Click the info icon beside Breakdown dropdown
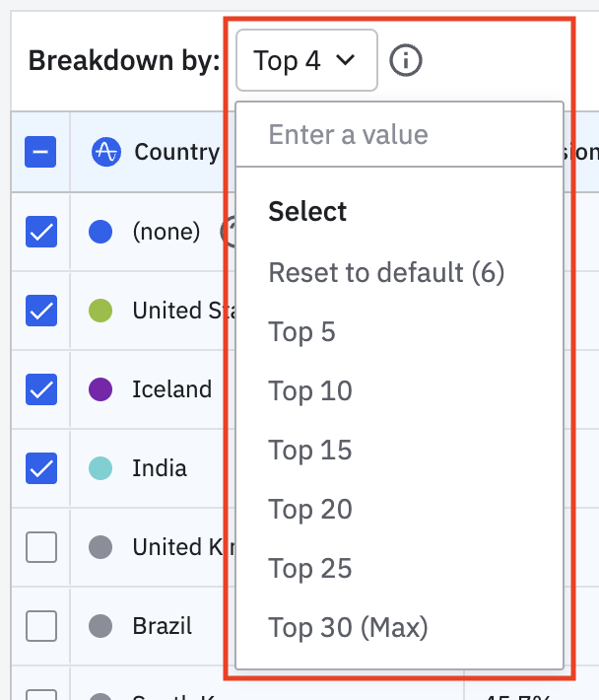This screenshot has height=700, width=599. tap(406, 61)
